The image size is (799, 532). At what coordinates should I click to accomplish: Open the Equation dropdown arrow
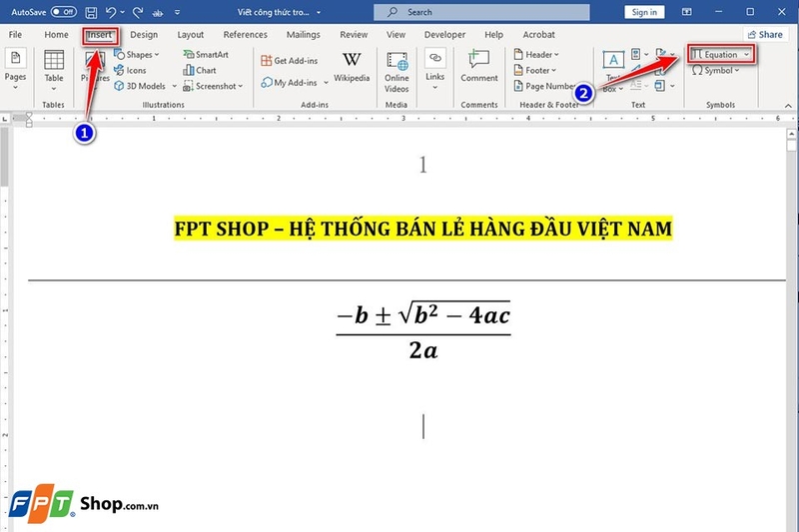(746, 55)
